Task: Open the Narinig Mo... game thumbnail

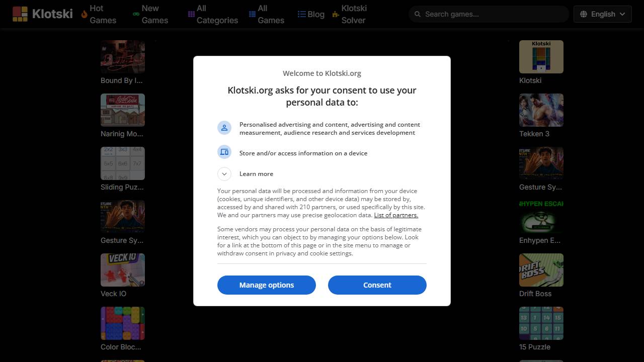Action: (123, 110)
